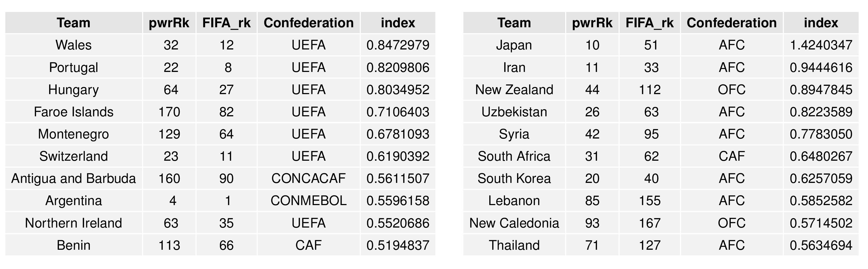Select the Faroe Islands row name
The width and height of the screenshot is (868, 269).
pos(73,112)
